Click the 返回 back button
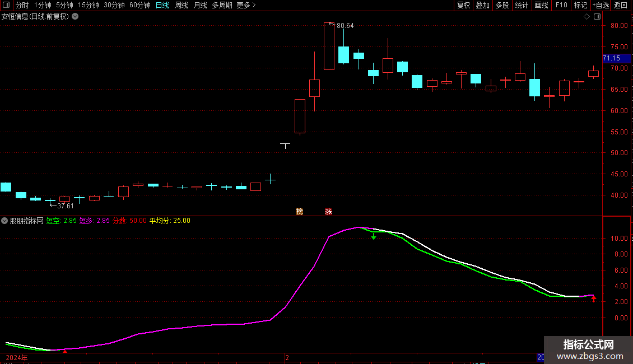 pos(621,5)
